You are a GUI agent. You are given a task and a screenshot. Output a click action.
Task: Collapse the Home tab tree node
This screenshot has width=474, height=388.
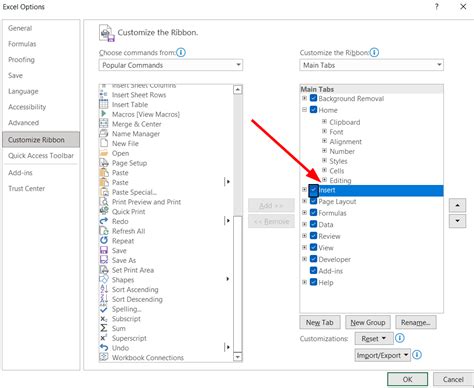pos(304,110)
